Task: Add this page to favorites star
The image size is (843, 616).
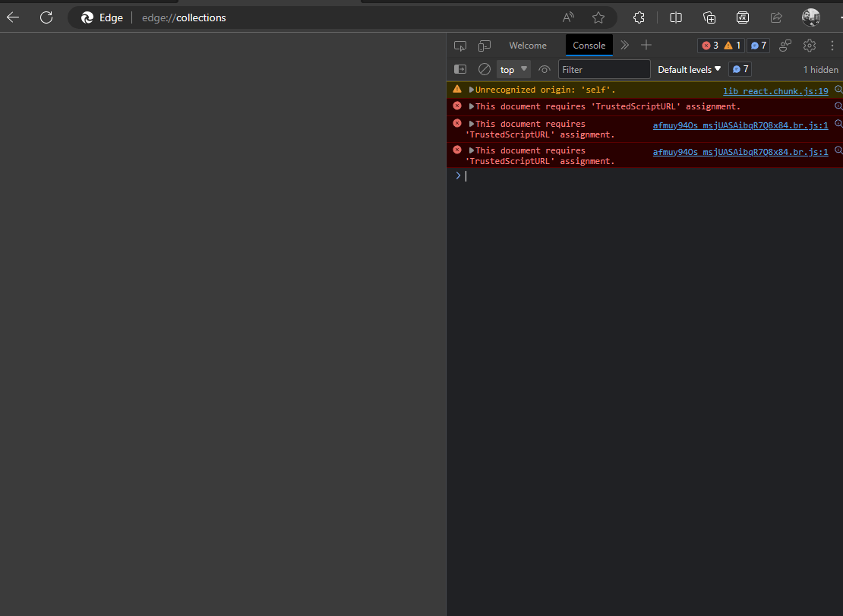Action: pos(598,17)
